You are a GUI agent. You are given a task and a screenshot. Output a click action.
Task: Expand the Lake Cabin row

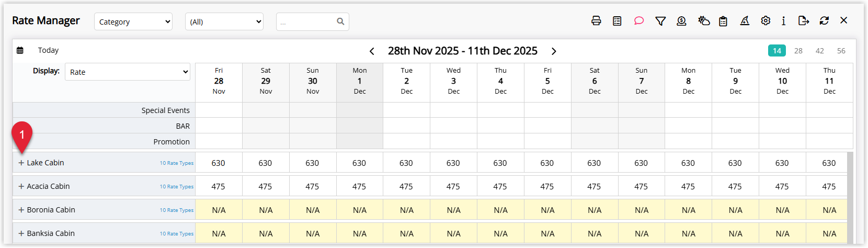(x=21, y=163)
